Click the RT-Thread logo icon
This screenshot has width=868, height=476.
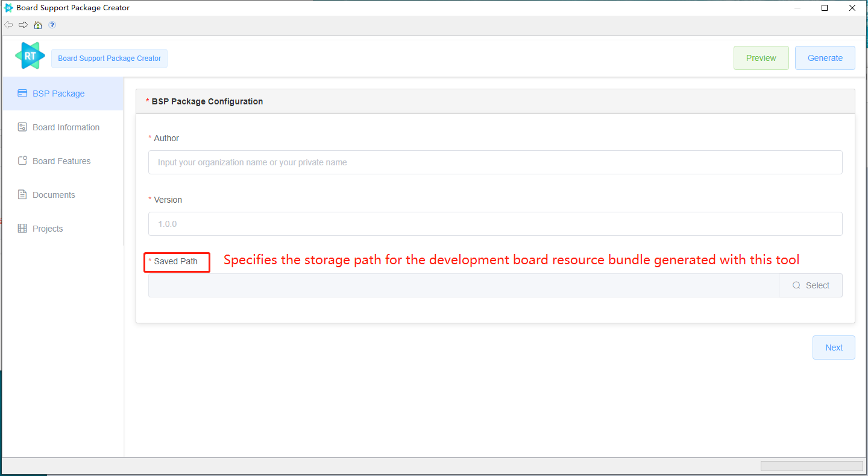point(29,55)
